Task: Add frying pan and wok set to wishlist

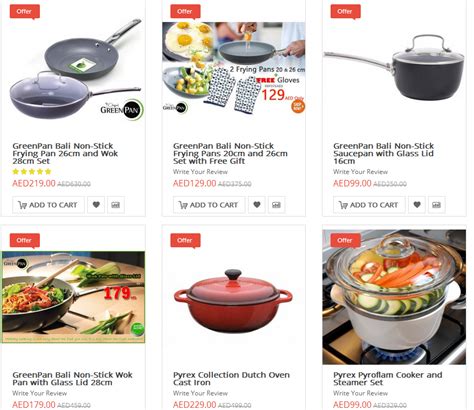Action: pyautogui.click(x=96, y=205)
